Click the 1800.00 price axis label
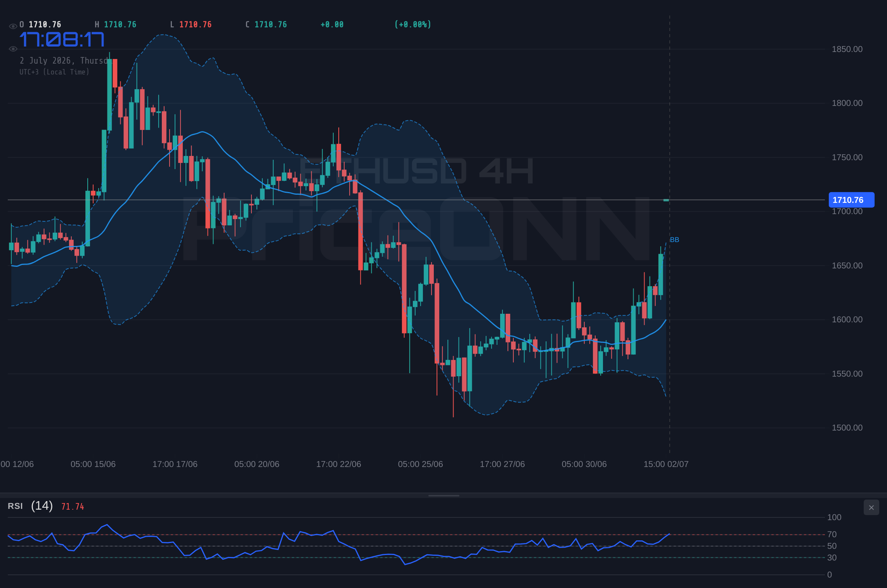The width and height of the screenshot is (887, 588). point(847,103)
